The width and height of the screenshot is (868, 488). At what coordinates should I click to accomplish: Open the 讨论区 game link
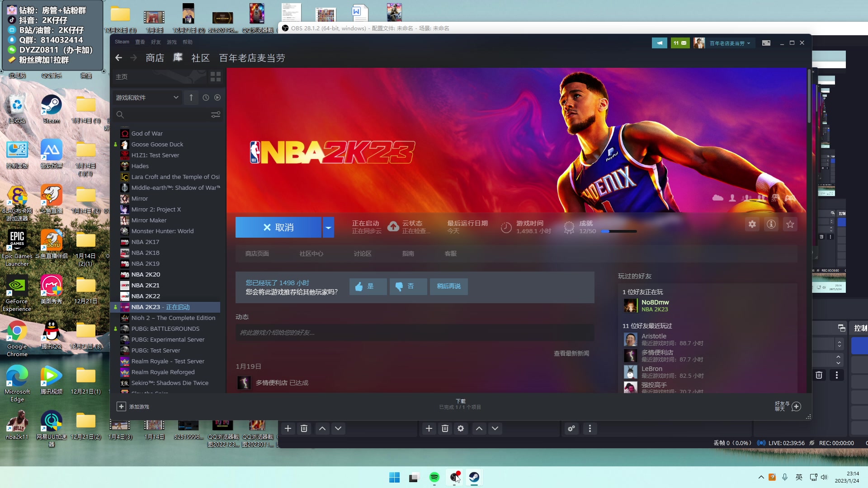(x=363, y=253)
